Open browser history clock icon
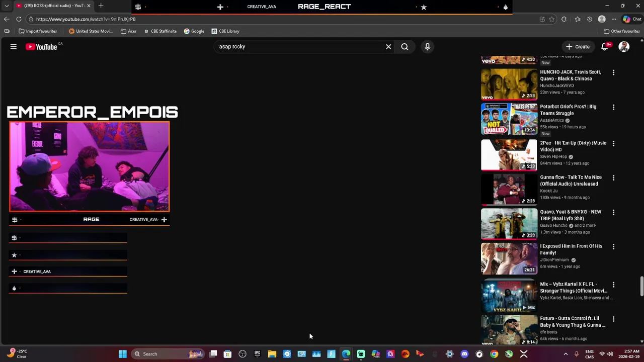 point(590,19)
